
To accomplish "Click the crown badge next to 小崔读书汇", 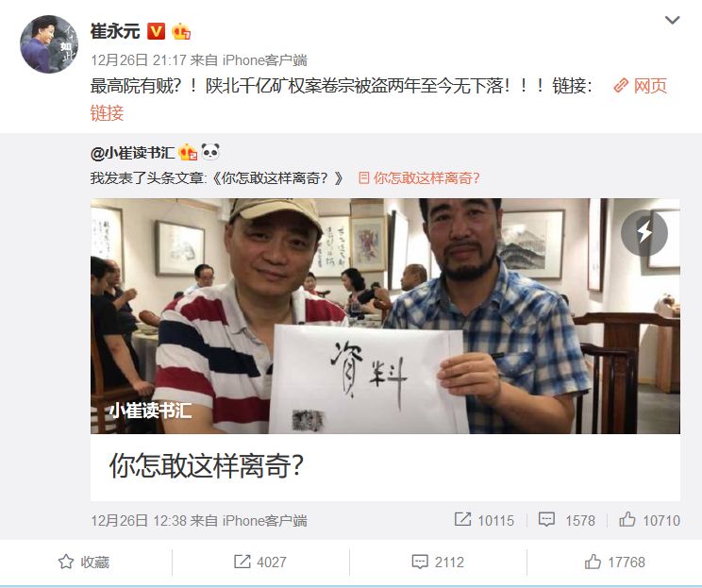I will (x=188, y=153).
